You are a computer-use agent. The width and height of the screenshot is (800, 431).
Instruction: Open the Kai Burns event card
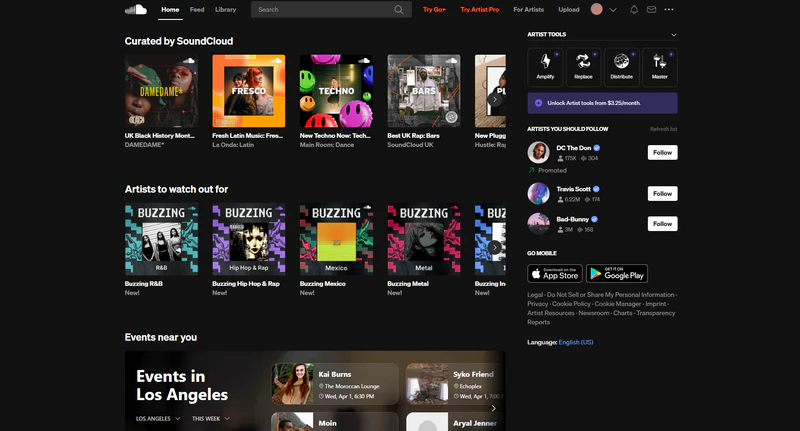click(x=335, y=384)
